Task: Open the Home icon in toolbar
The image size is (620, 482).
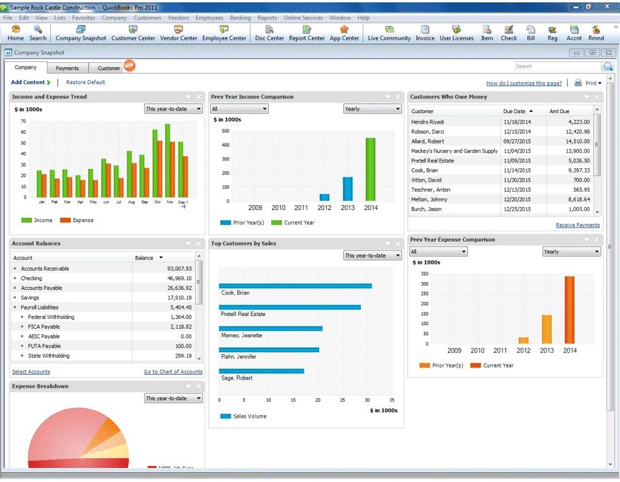Action: (16, 33)
